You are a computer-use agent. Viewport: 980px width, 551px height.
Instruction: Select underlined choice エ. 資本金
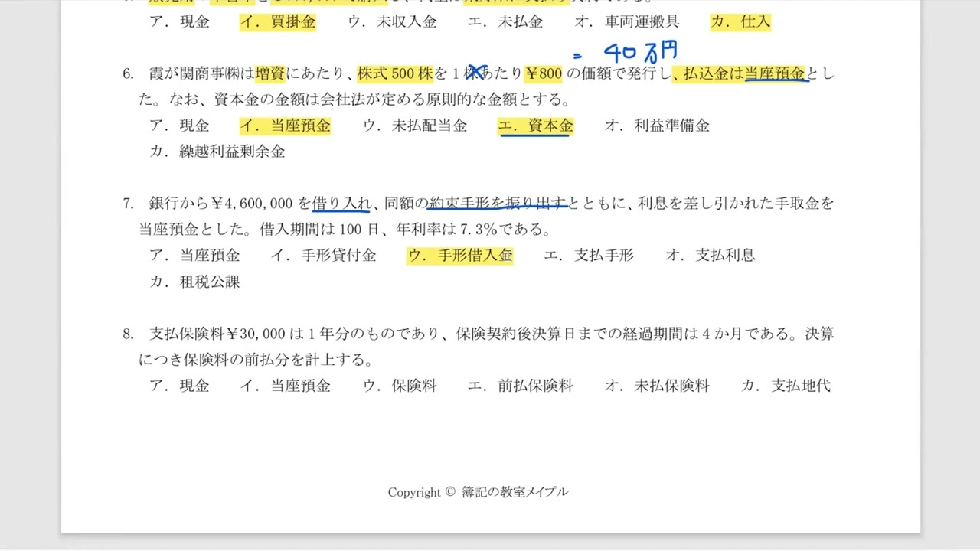[x=535, y=126]
